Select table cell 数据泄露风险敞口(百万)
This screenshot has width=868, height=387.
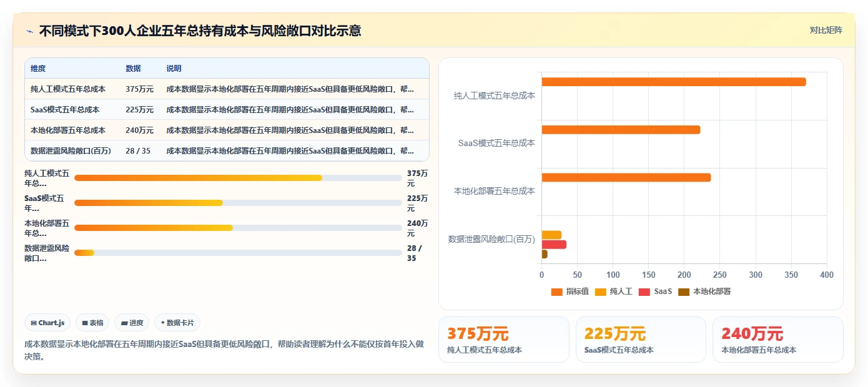coord(70,150)
